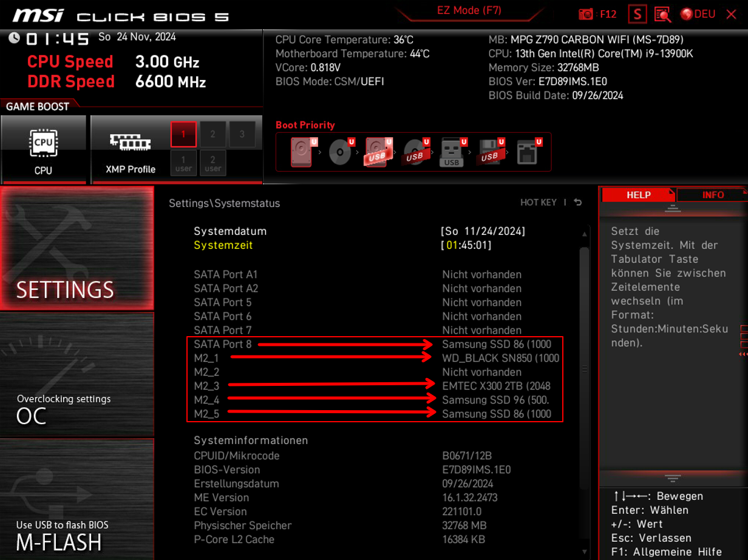This screenshot has height=560, width=748.
Task: Collapse the help panel top handle
Action: [672, 209]
